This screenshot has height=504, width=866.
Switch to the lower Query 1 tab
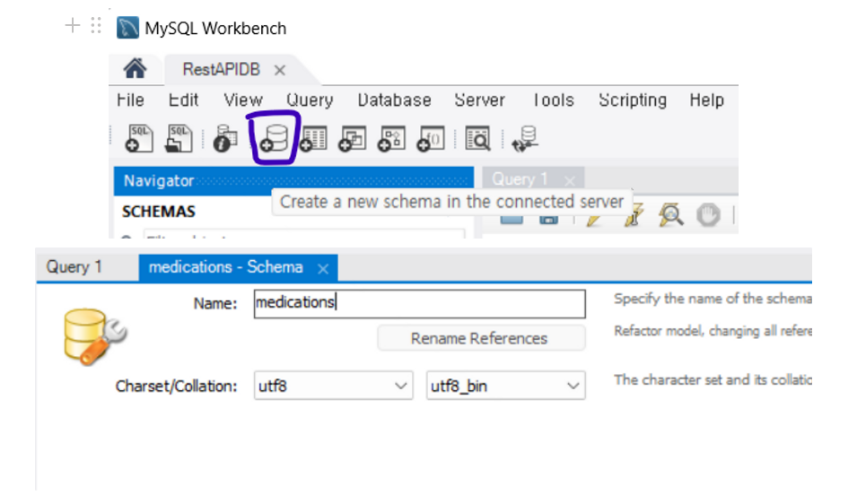click(74, 266)
